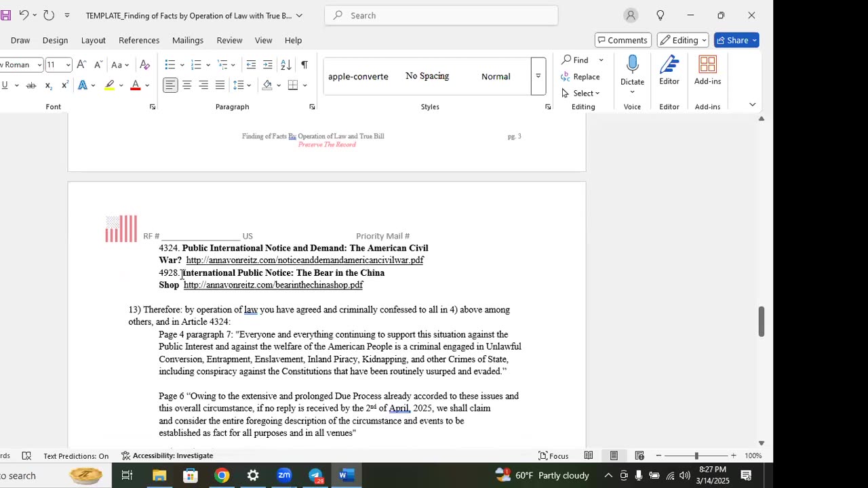Viewport: 868px width, 488px height.
Task: Open the Review tab
Action: tap(229, 40)
